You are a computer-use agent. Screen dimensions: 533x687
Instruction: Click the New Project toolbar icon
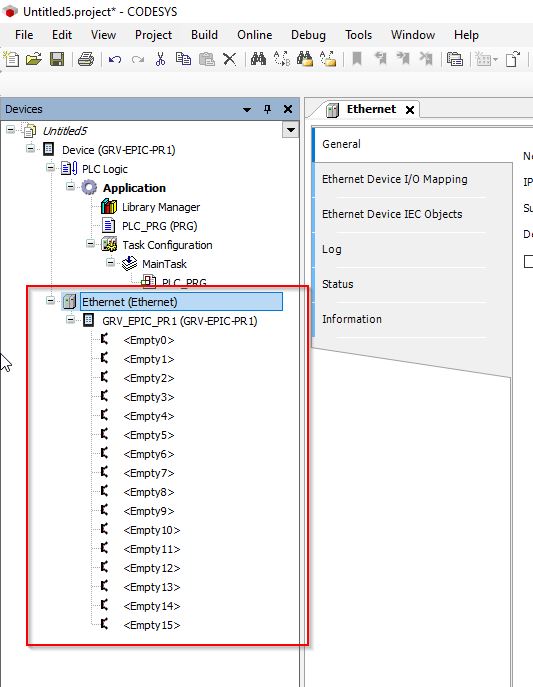click(x=11, y=59)
